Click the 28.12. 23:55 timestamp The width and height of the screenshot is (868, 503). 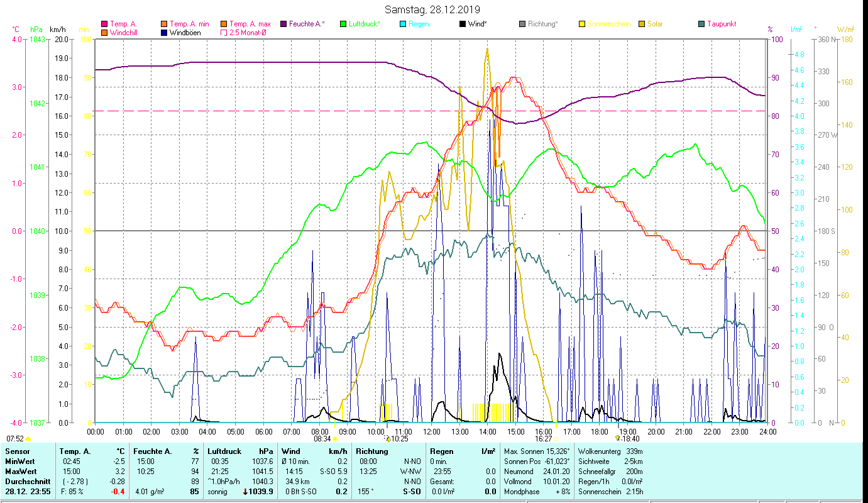pyautogui.click(x=26, y=492)
